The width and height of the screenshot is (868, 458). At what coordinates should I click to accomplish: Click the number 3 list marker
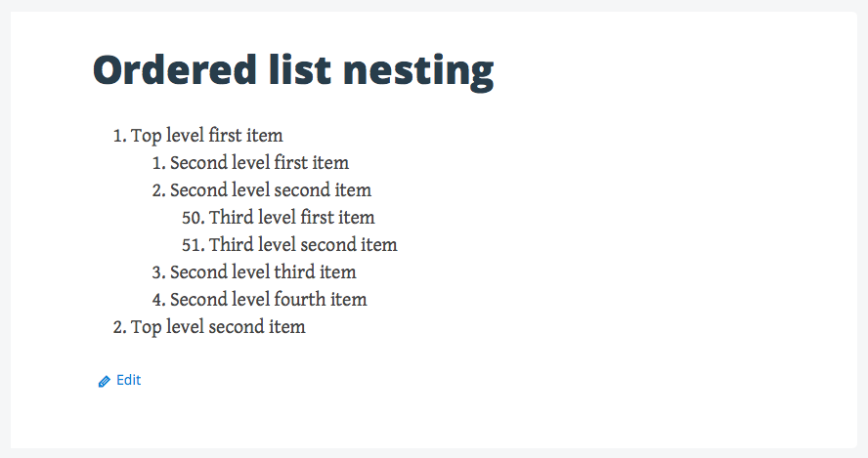click(158, 272)
